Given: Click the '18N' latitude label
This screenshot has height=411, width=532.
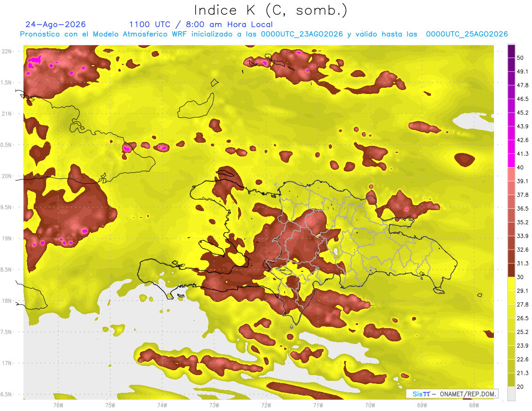Looking at the screenshot, I should click(7, 301).
